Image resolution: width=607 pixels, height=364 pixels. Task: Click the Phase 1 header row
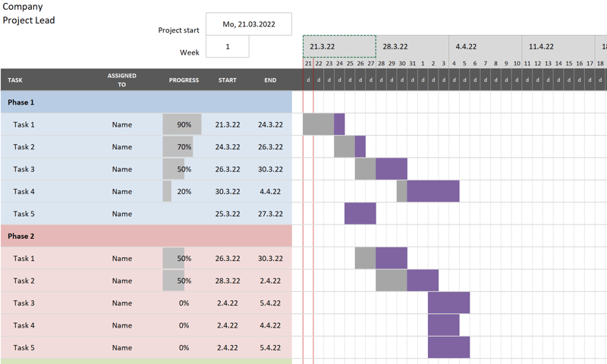click(146, 102)
